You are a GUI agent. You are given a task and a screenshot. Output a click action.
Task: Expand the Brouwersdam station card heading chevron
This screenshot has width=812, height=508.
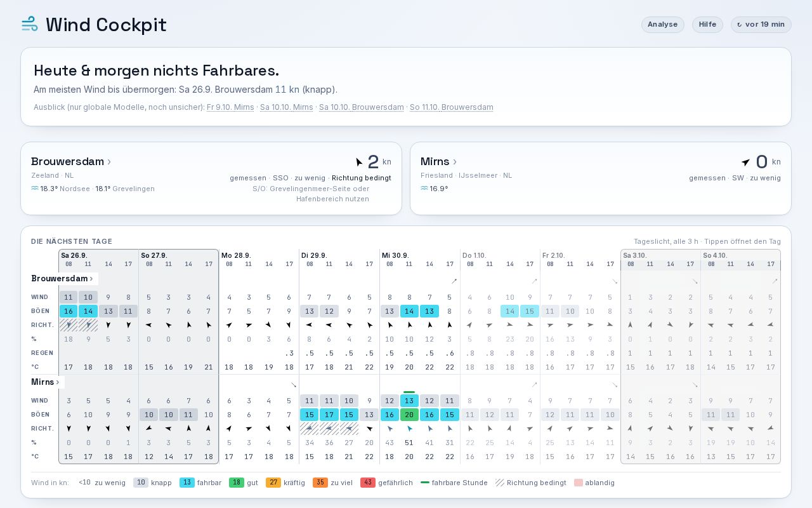click(109, 162)
